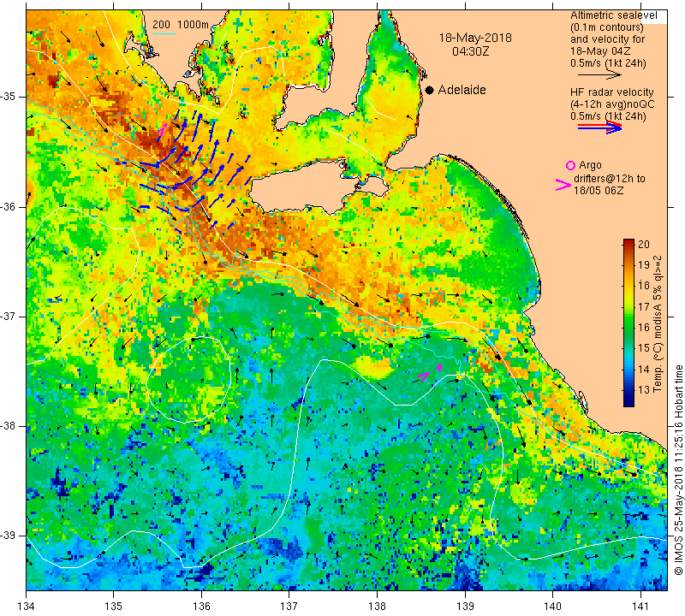Screen dimensions: 685x616
Task: Click the colour bar value 19
Action: click(x=644, y=264)
